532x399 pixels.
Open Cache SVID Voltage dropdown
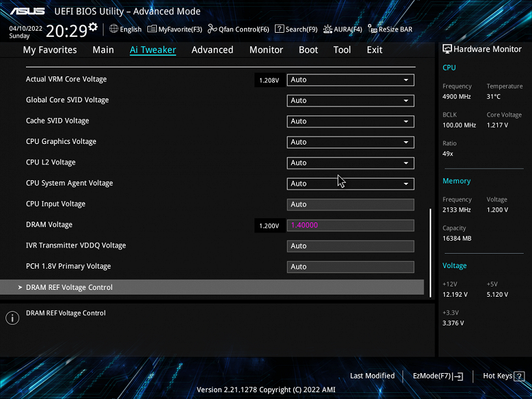coord(351,121)
